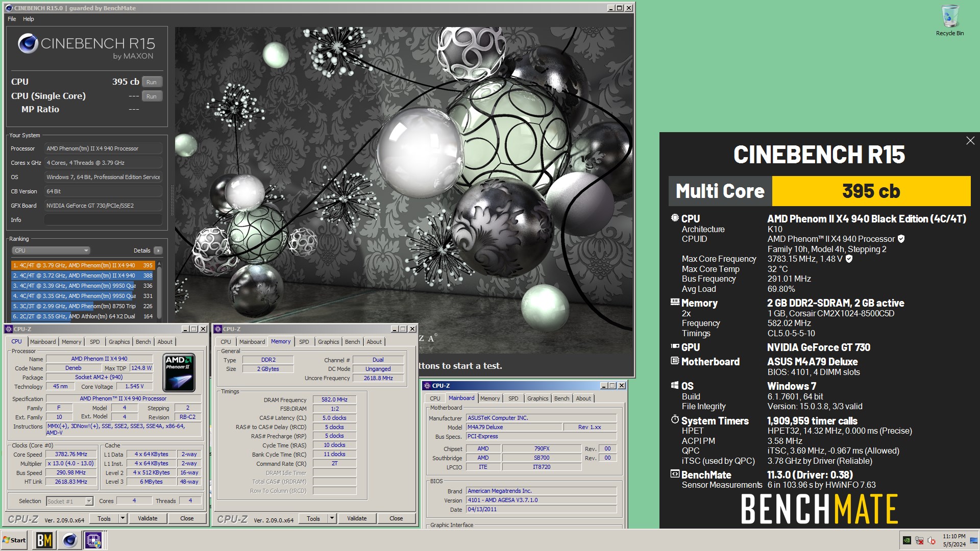Run the CPU Single Core benchmark
Screen dimensions: 980x551
click(x=152, y=96)
